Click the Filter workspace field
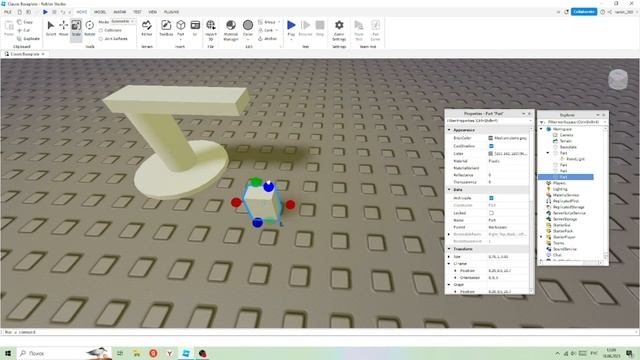640x360 pixels. click(573, 122)
